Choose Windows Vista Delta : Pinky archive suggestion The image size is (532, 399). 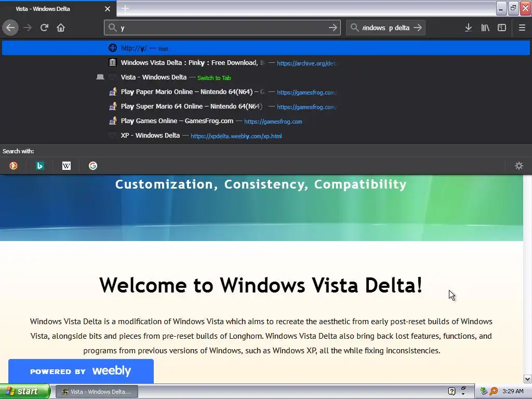(x=266, y=63)
